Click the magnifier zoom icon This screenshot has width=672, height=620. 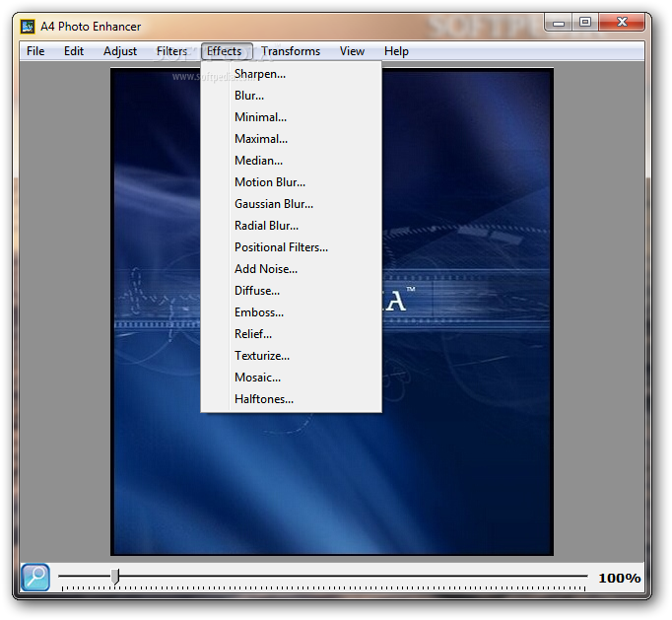pyautogui.click(x=35, y=578)
